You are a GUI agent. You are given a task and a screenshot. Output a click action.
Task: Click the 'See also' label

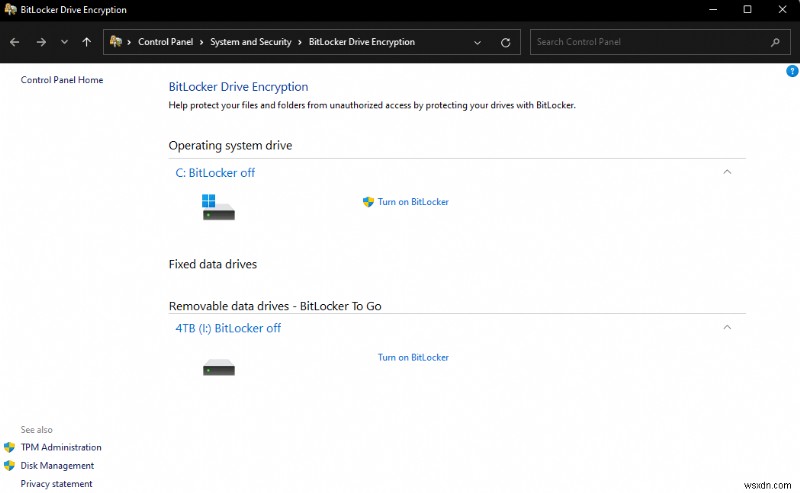[36, 430]
